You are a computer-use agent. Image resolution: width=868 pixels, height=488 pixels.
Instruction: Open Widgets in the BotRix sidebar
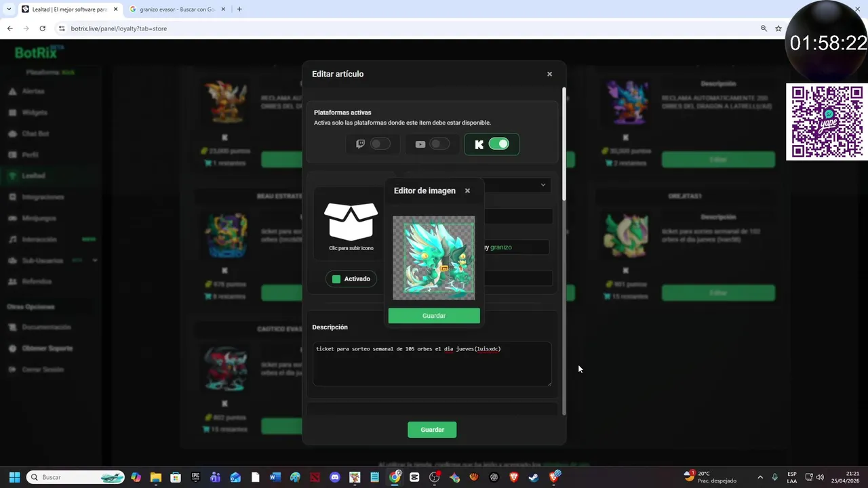pos(35,113)
